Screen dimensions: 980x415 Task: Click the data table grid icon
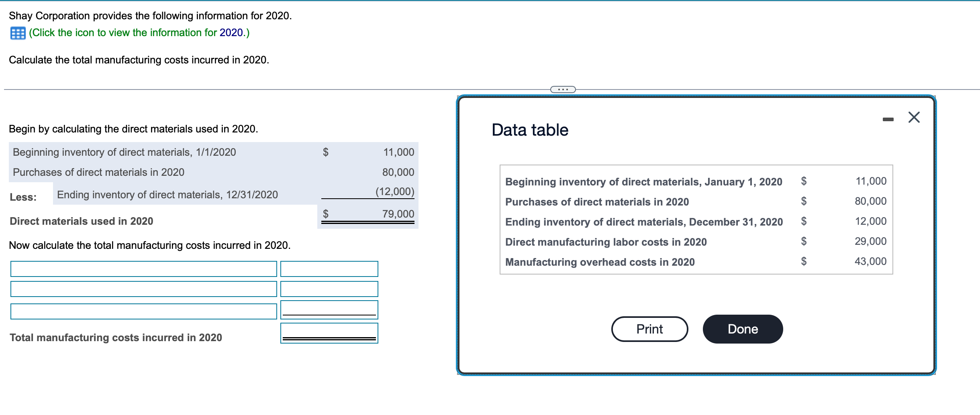pos(18,33)
